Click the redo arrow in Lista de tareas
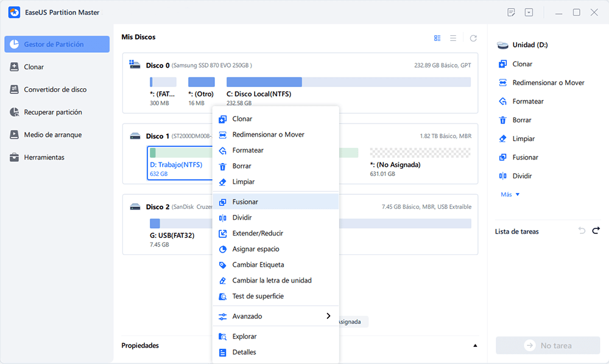 coord(596,231)
